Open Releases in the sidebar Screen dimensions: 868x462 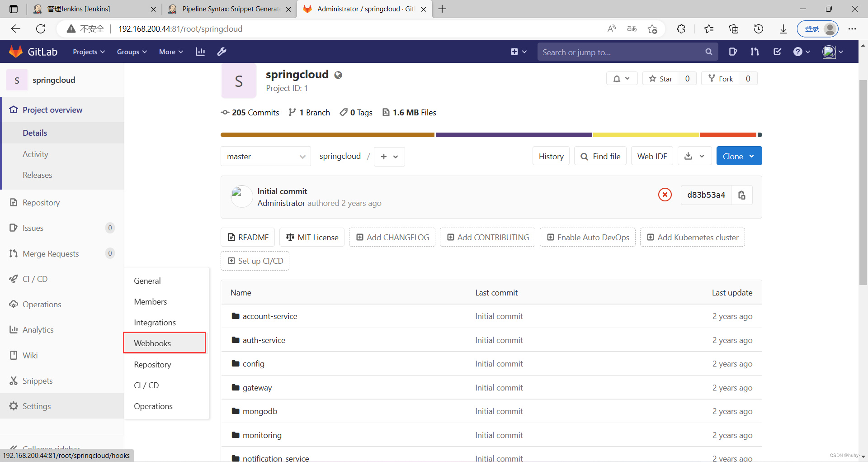click(x=38, y=175)
